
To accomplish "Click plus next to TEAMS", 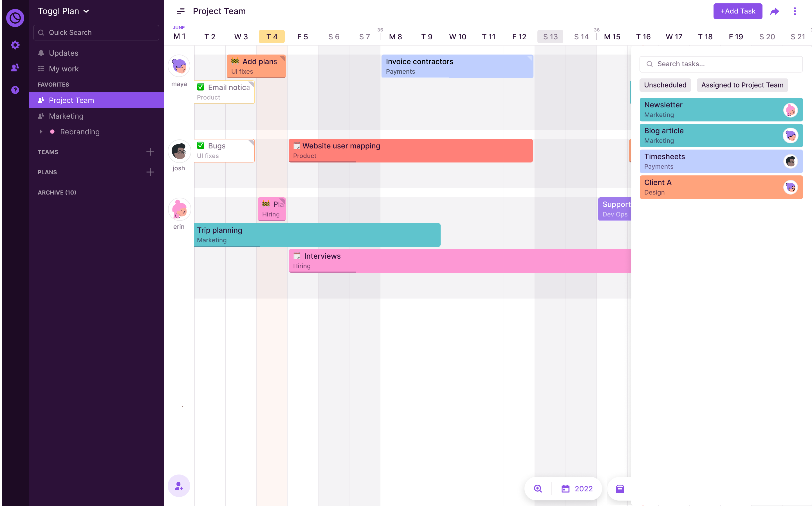I will [x=150, y=152].
